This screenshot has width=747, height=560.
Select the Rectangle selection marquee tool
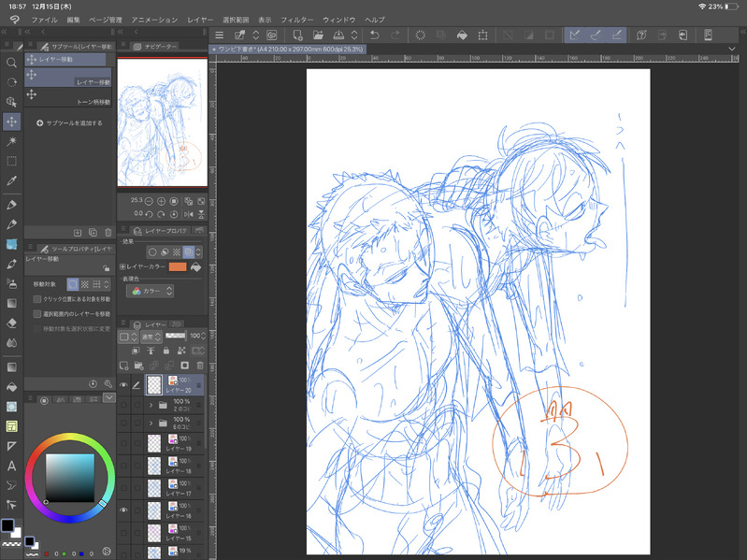11,161
